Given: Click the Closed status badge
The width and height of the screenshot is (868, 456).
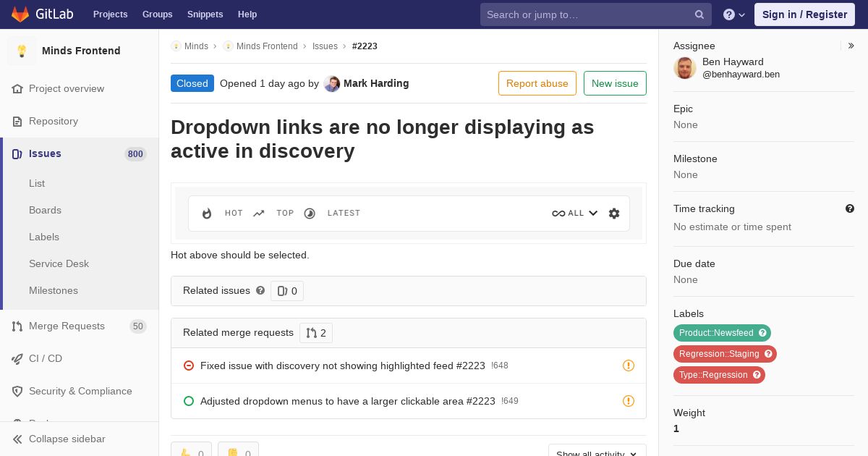Looking at the screenshot, I should coord(192,83).
